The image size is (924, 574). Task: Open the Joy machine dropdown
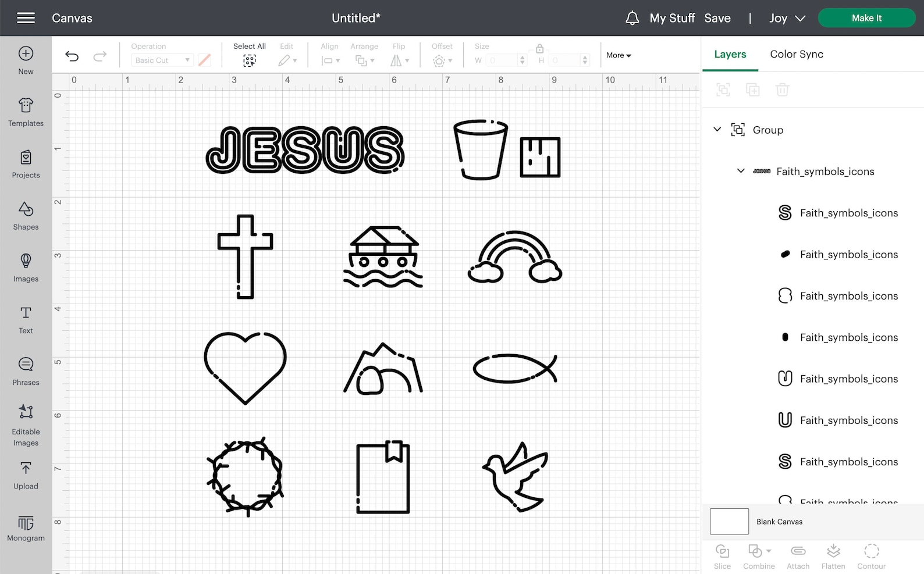787,18
